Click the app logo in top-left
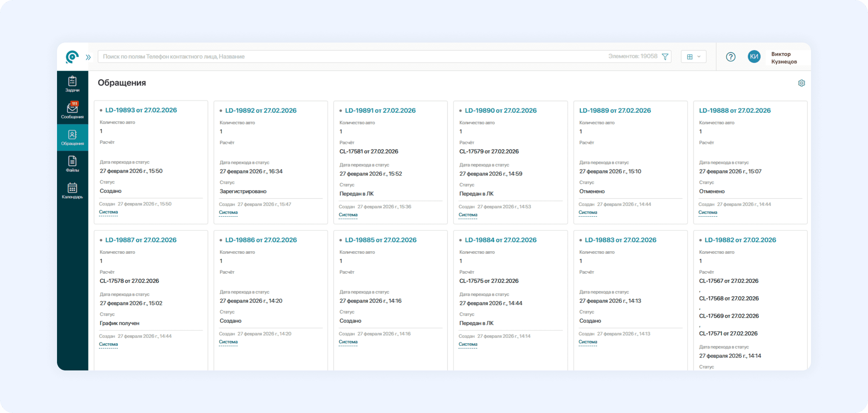Viewport: 868px width, 413px height. coord(72,57)
